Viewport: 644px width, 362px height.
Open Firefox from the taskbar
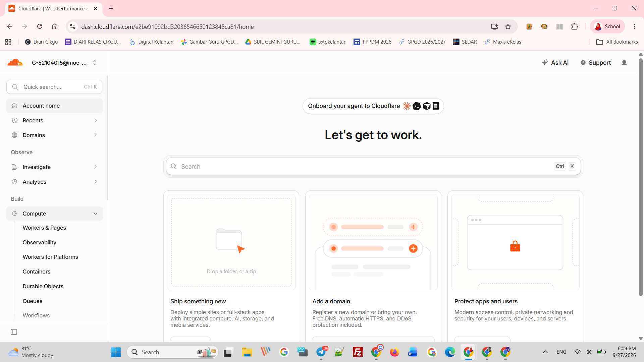tap(394, 352)
